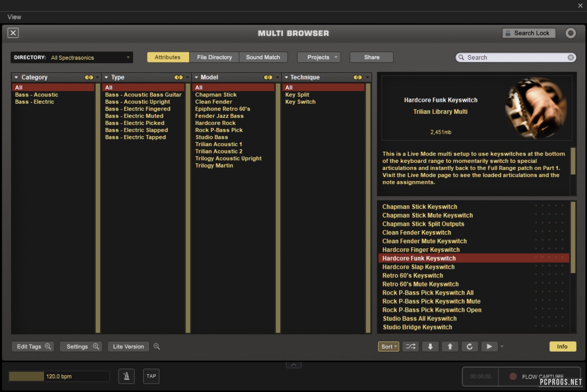
Task: Toggle the Category column link icon
Action: pyautogui.click(x=89, y=77)
